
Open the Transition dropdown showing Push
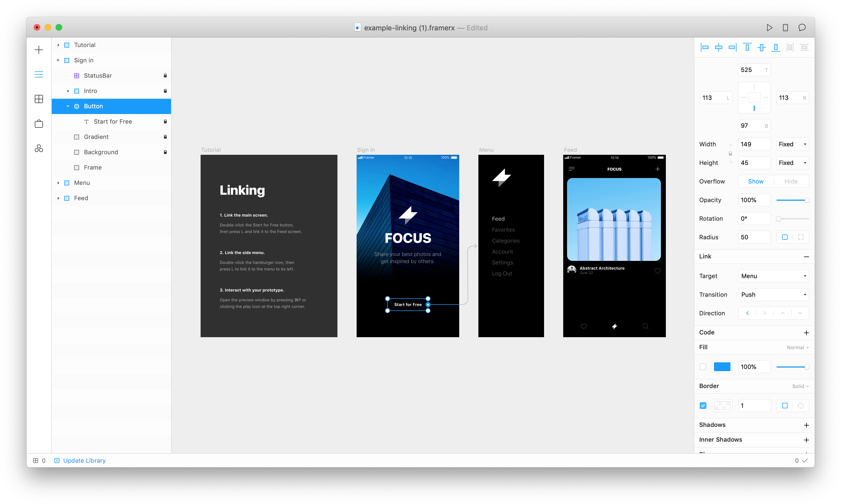(773, 295)
